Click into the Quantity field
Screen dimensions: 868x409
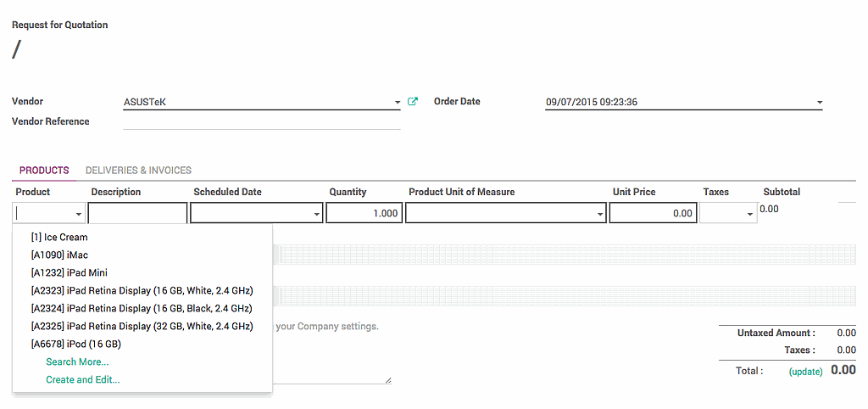tap(363, 214)
